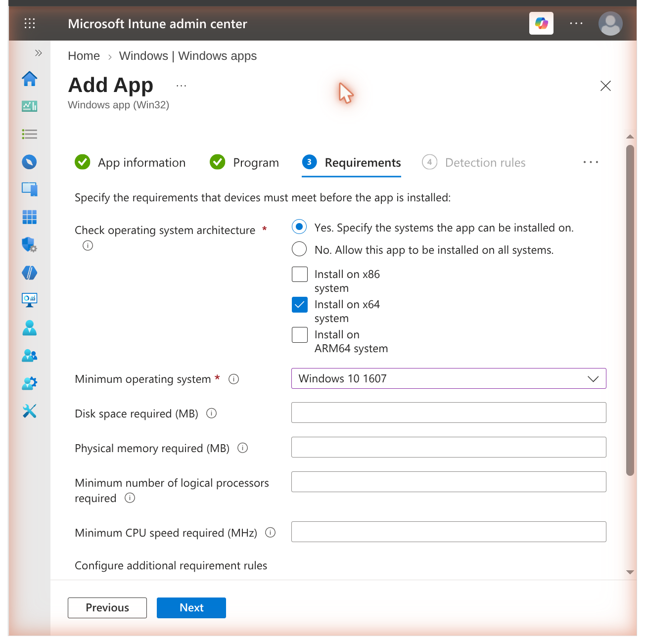This screenshot has height=644, width=645.
Task: Select the Requirements step tab
Action: [x=352, y=163]
